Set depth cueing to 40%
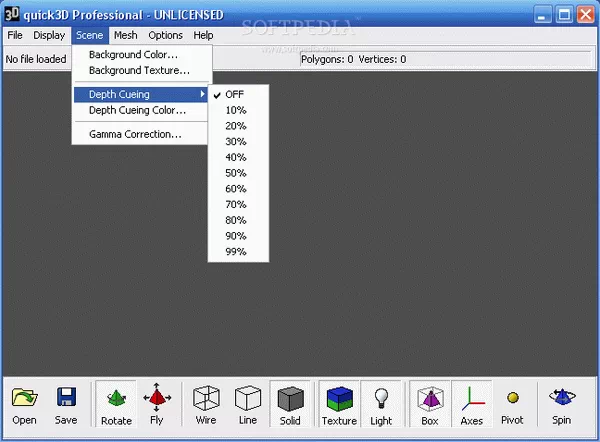The width and height of the screenshot is (600, 442). tap(238, 157)
